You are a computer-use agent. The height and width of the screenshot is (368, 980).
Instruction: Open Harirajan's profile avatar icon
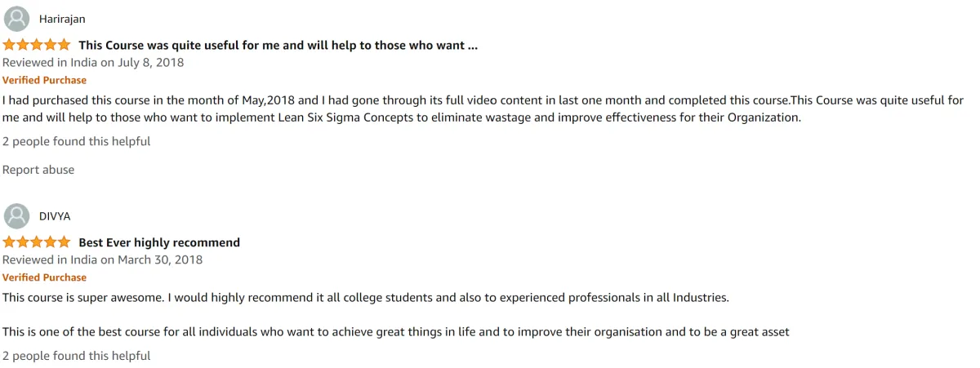point(16,19)
